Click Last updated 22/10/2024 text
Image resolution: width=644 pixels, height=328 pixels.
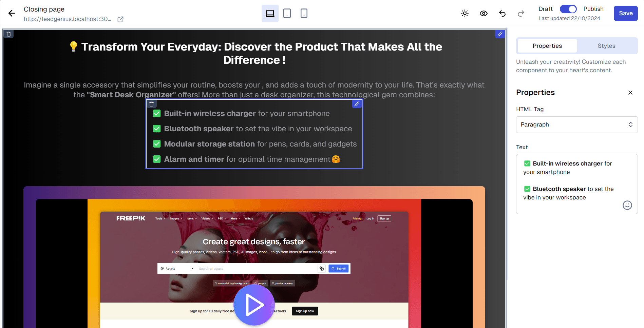coord(569,18)
